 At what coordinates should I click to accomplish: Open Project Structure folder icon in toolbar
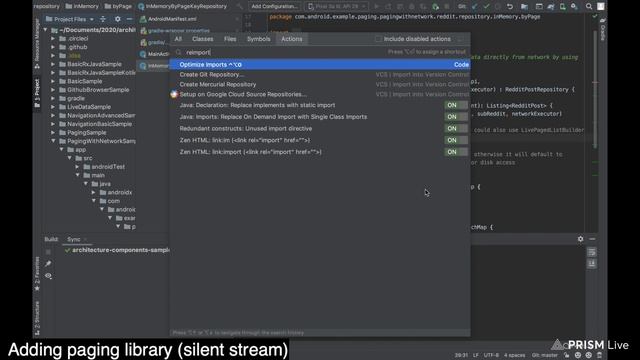(x=524, y=7)
